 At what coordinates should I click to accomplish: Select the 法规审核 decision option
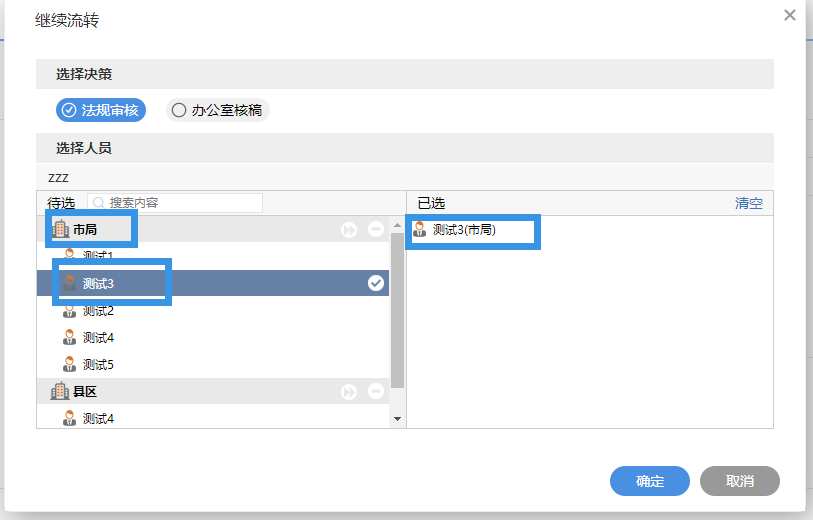[101, 110]
